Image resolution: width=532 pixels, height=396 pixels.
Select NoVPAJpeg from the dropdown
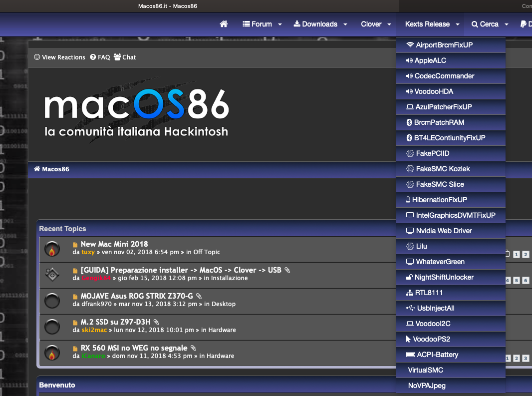click(x=451, y=386)
